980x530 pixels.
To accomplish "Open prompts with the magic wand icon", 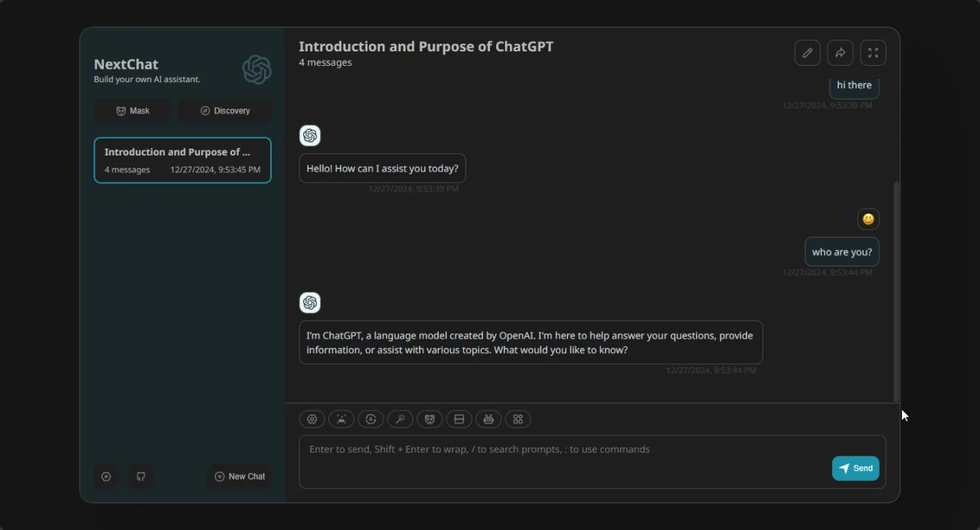I will pos(400,419).
